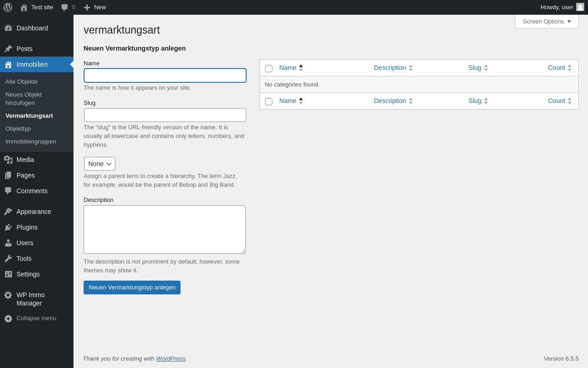Open the Dashboard gauge icon
The height and width of the screenshot is (368, 588).
tap(8, 28)
